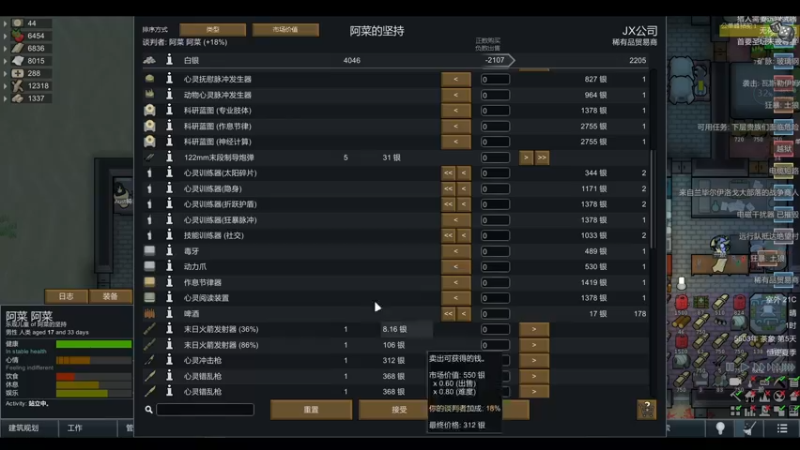Buy one 作息节律器 with < button

click(x=456, y=282)
